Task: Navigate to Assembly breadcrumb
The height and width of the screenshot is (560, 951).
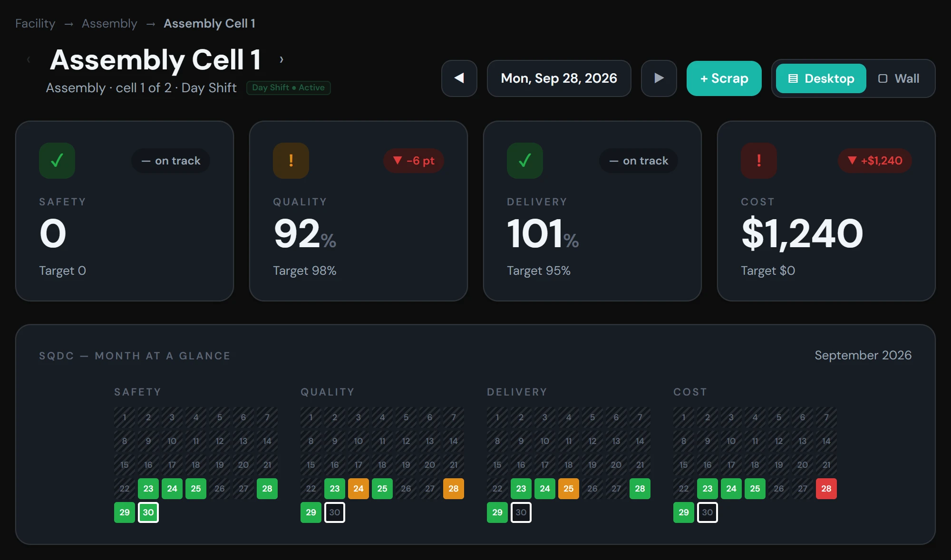Action: pos(109,23)
